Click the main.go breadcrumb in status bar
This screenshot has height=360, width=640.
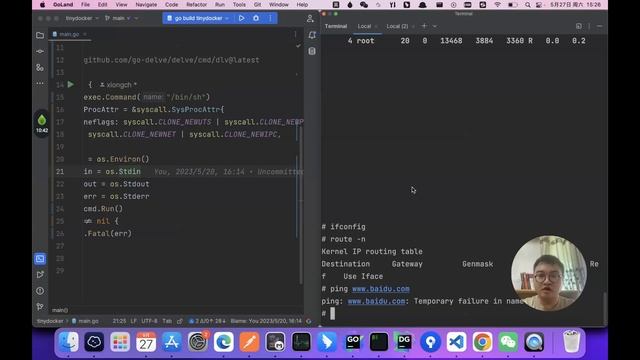(x=86, y=321)
